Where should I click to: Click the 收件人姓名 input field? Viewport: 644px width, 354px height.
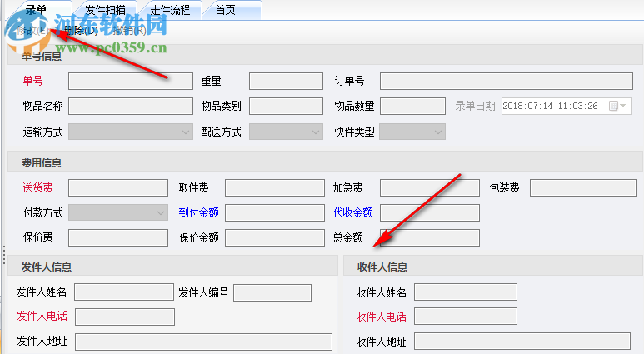pos(466,292)
